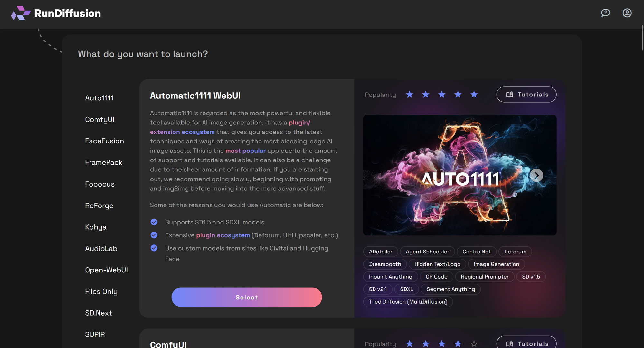This screenshot has height=348, width=644.
Task: Select ComfyUI in the app list
Action: coord(99,120)
